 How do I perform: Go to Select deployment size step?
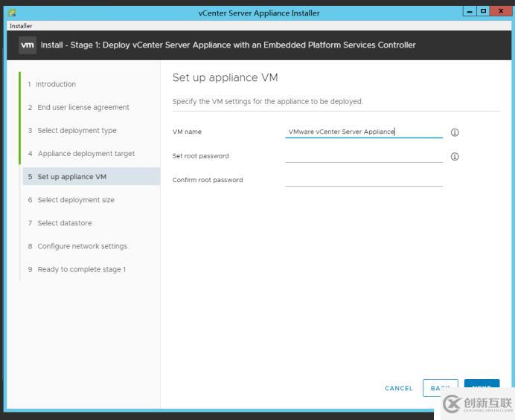[x=71, y=200]
